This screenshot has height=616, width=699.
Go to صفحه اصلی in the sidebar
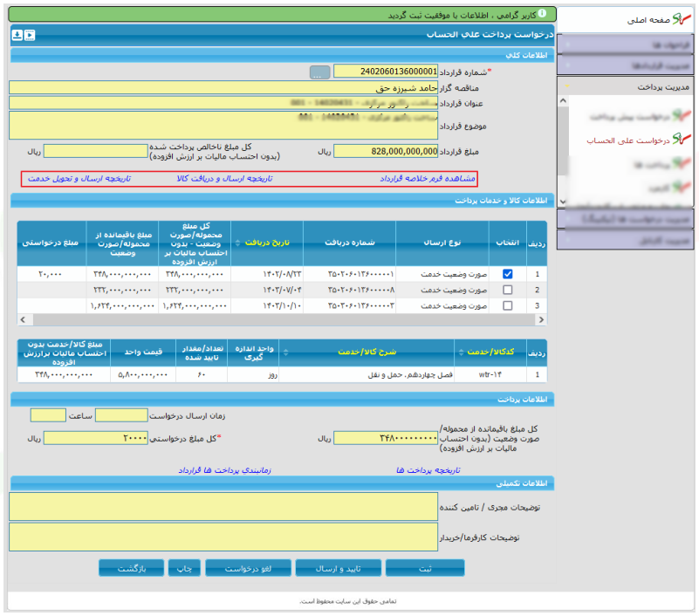(x=648, y=20)
